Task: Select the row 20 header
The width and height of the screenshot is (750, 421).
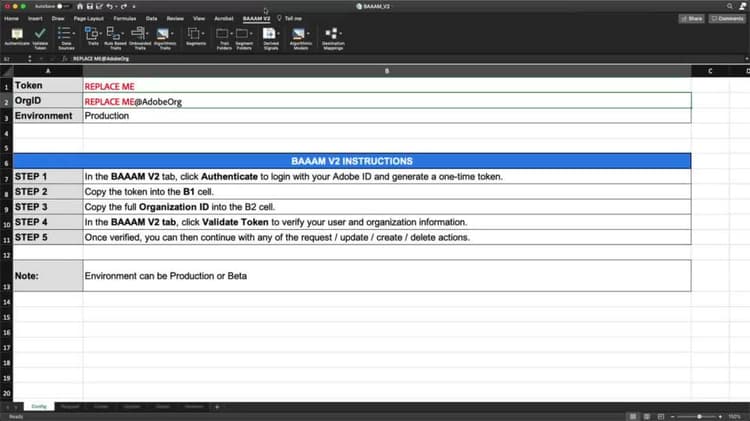Action: (x=6, y=394)
